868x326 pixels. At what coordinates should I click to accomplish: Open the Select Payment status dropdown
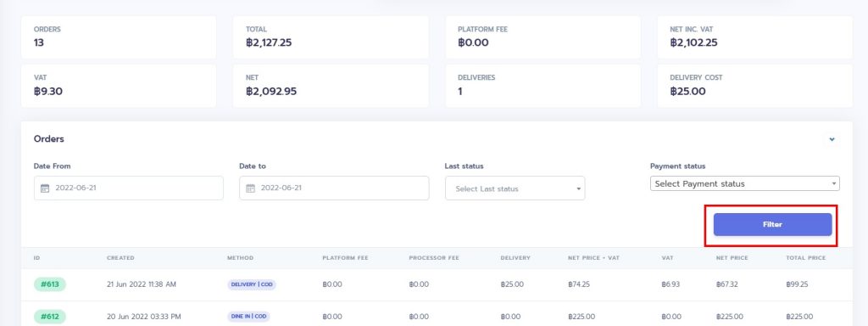[x=744, y=183]
